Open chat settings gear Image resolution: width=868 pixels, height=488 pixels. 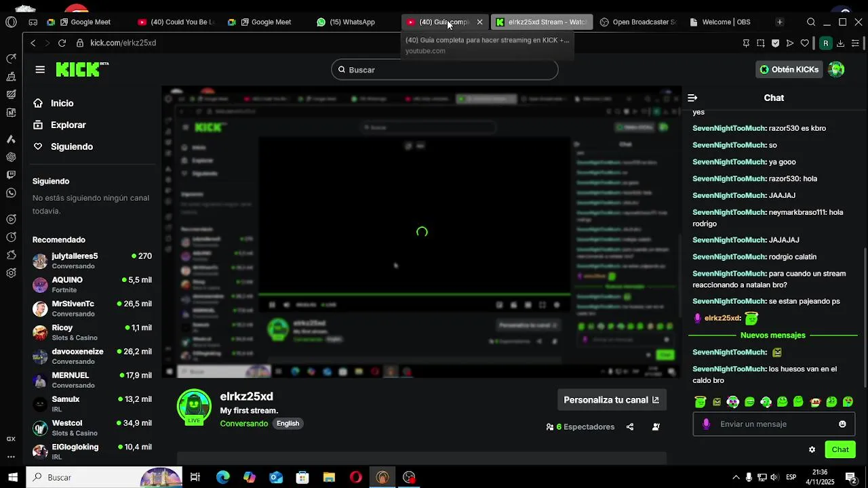tap(812, 449)
